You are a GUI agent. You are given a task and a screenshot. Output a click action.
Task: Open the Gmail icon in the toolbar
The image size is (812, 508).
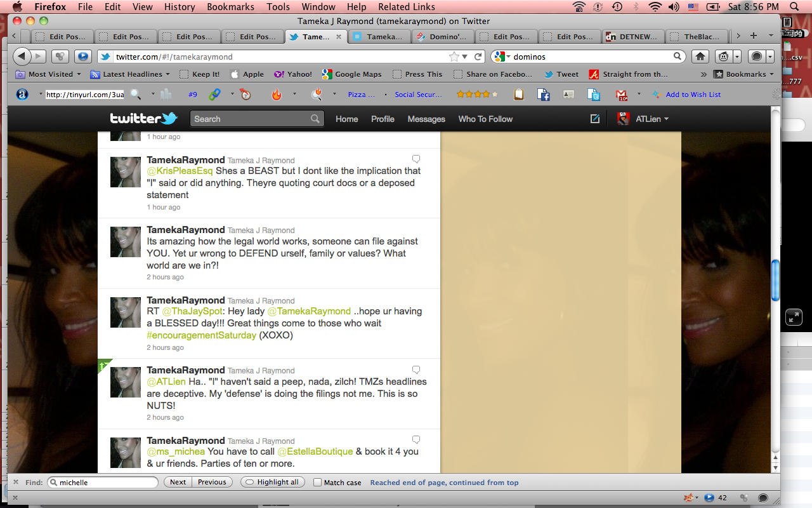[x=621, y=95]
